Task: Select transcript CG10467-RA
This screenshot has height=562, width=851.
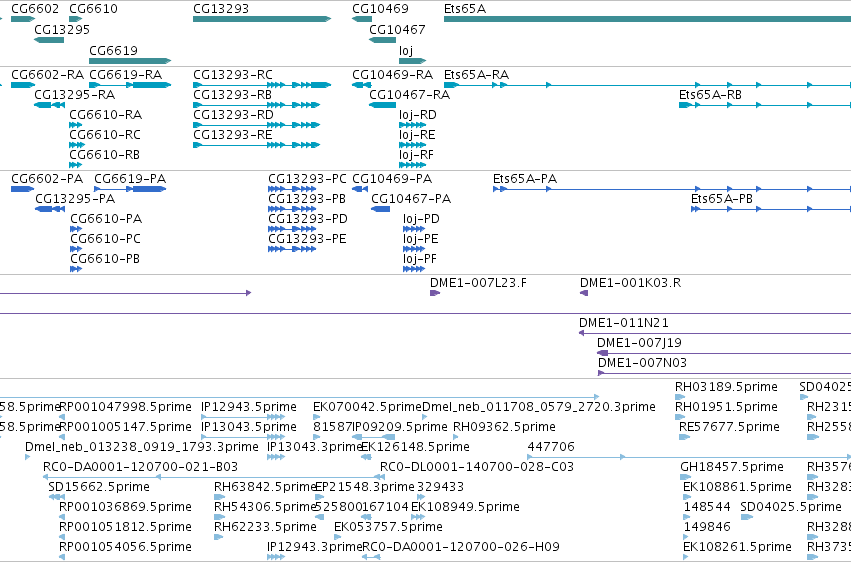Action: coord(383,105)
